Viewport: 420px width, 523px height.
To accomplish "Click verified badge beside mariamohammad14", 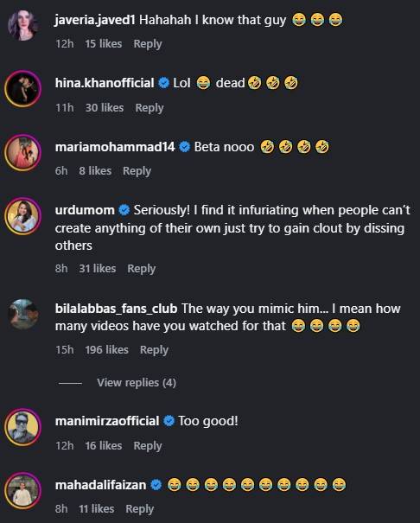I will 185,147.
